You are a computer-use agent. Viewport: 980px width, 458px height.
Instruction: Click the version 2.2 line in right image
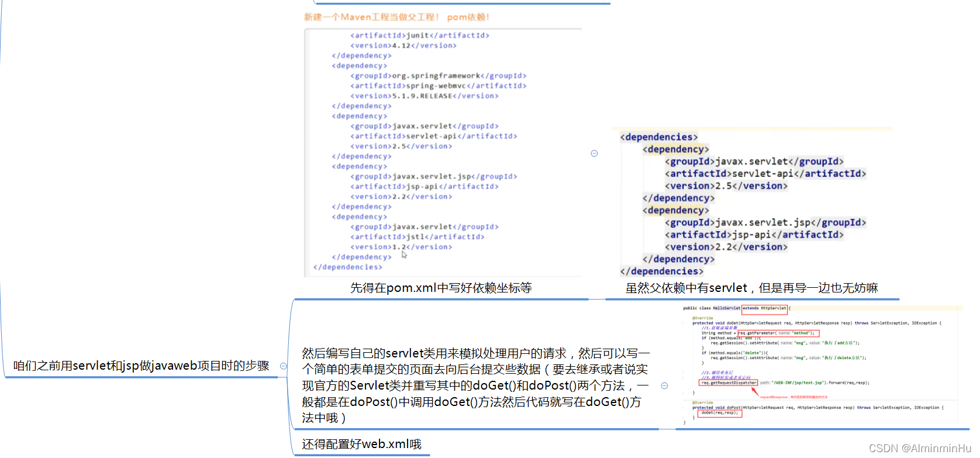(726, 247)
